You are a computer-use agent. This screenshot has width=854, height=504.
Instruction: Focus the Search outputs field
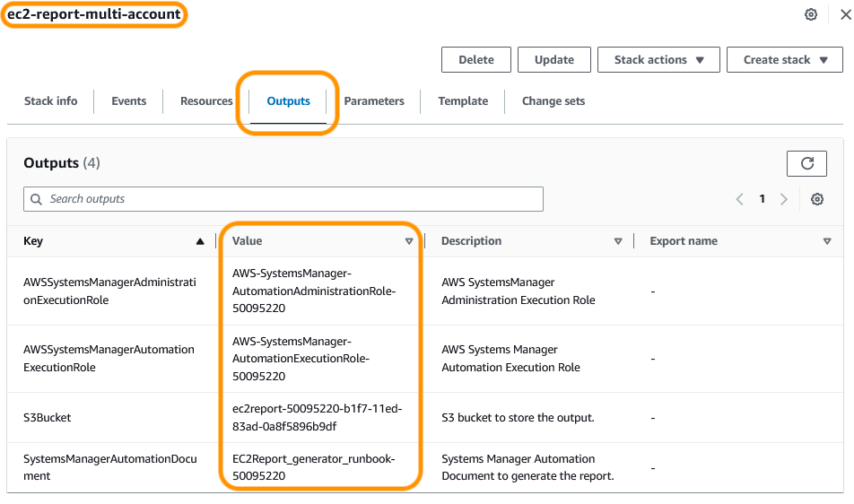click(x=283, y=199)
